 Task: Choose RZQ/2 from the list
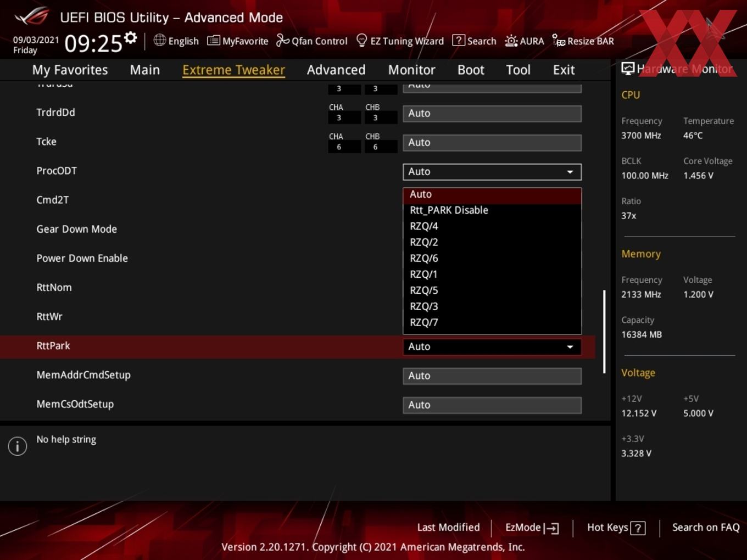pos(492,242)
